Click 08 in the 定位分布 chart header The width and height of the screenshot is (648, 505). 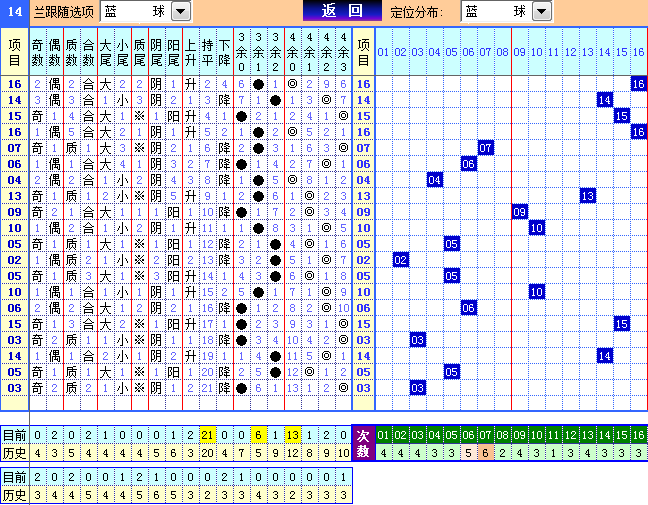pos(503,52)
